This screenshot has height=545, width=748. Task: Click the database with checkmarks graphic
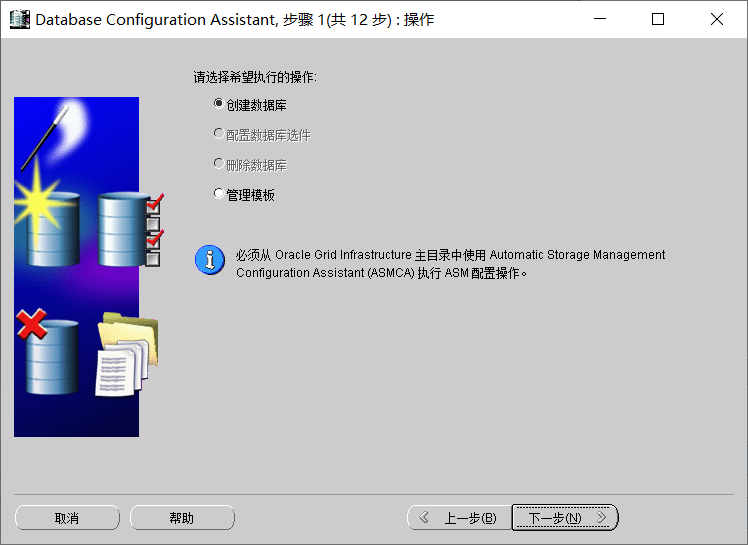pos(131,229)
